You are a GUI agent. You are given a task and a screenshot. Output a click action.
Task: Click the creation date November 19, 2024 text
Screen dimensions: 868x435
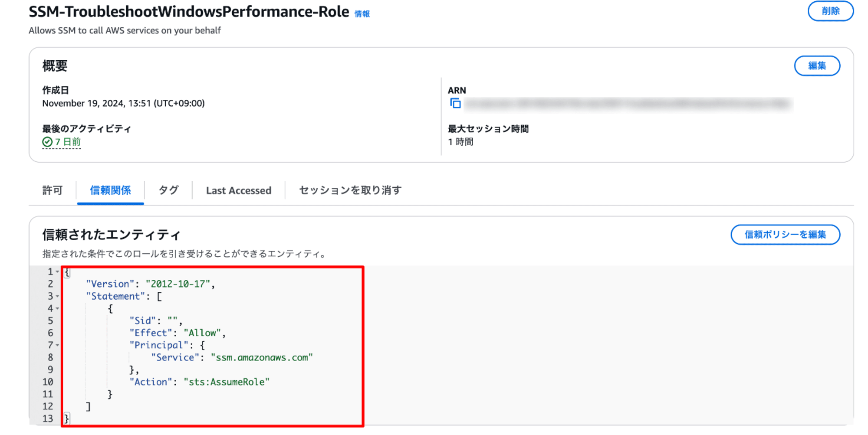tap(123, 103)
